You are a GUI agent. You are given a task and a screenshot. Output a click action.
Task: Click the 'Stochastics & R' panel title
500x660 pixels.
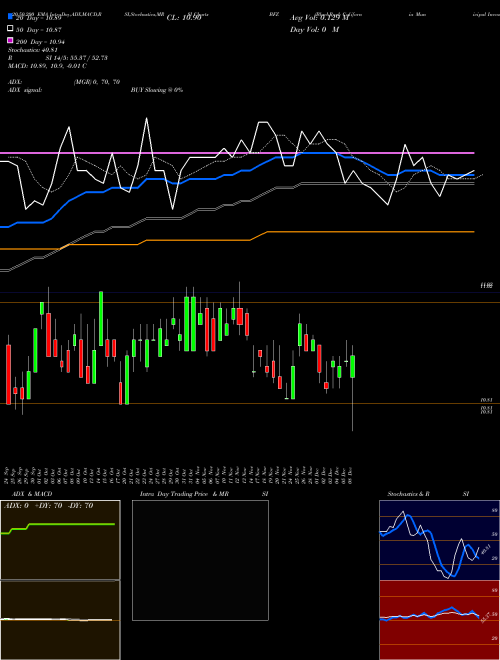pos(408,494)
